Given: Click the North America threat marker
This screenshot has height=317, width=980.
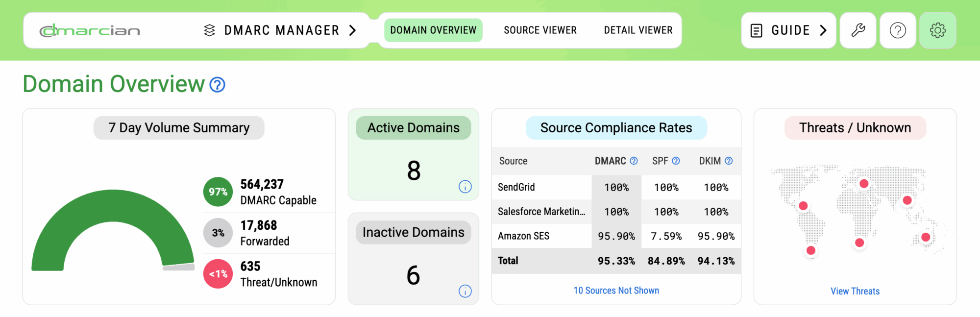Looking at the screenshot, I should 803,206.
